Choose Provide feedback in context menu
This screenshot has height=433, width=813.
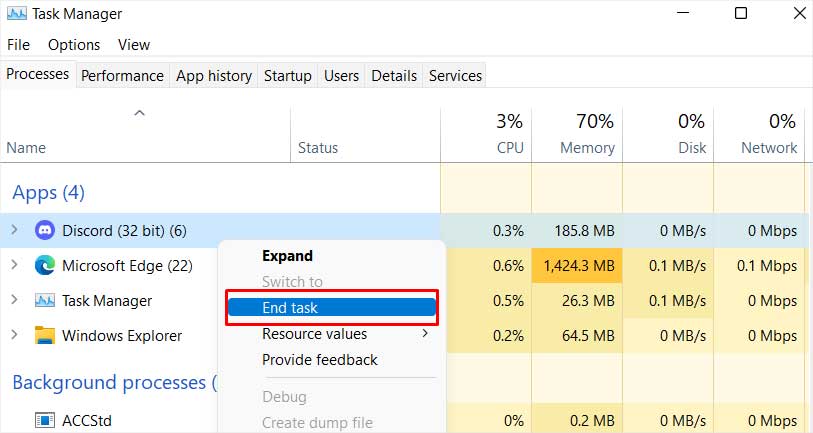point(320,360)
